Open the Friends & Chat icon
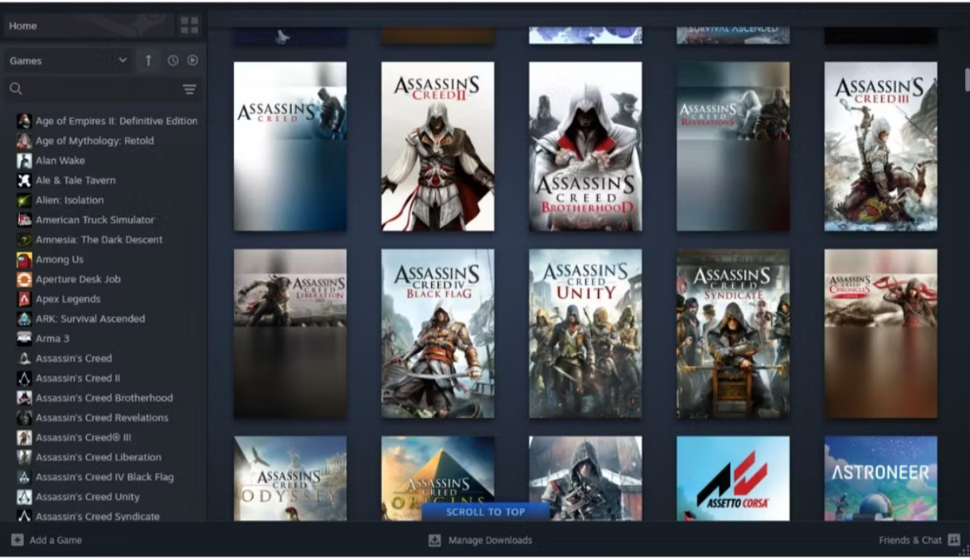The image size is (970, 560). click(x=954, y=540)
